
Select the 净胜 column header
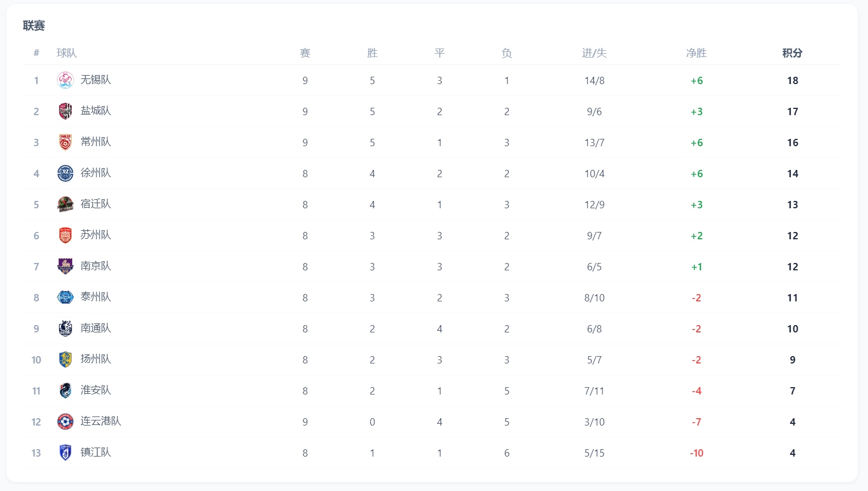click(x=697, y=53)
